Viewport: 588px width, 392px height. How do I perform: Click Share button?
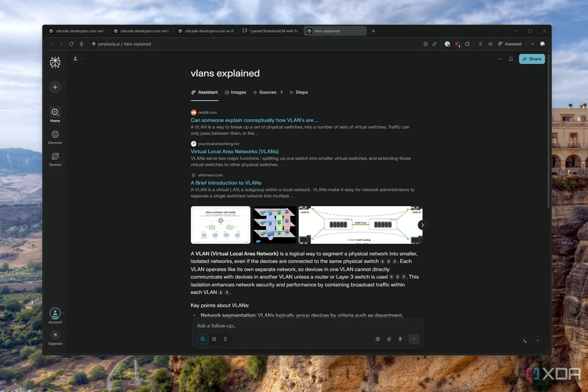tap(532, 59)
